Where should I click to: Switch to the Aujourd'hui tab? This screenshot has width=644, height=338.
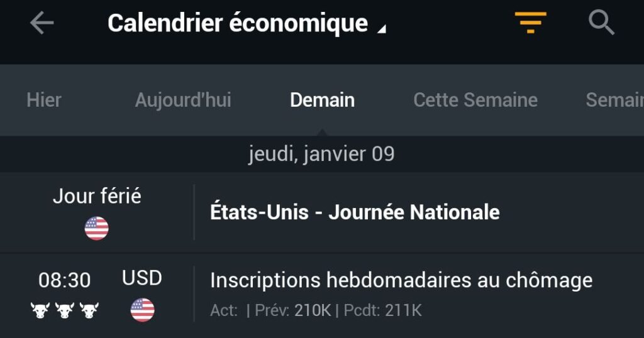coord(183,100)
